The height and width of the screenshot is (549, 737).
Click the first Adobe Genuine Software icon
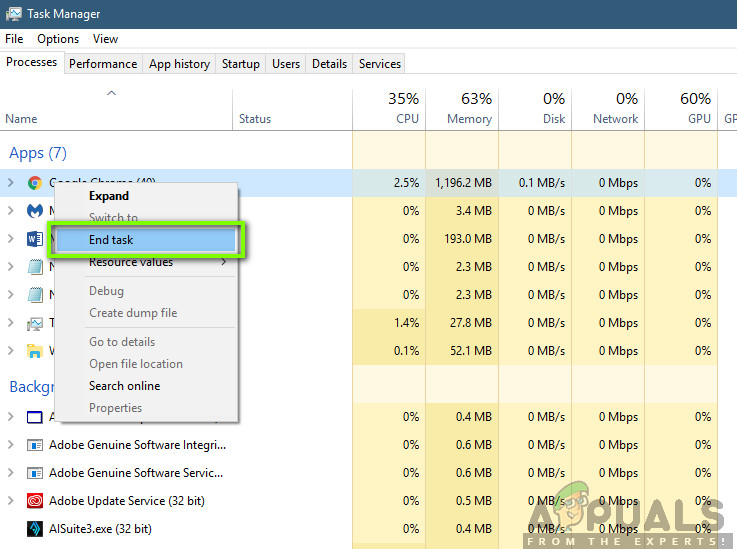tap(35, 444)
